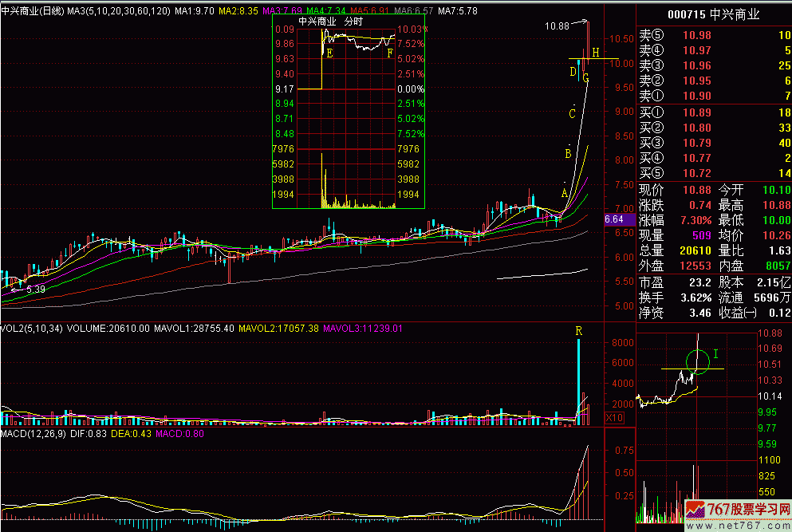Click the 买⑤ price 10.72
Image resolution: width=792 pixels, height=532 pixels.
(696, 173)
